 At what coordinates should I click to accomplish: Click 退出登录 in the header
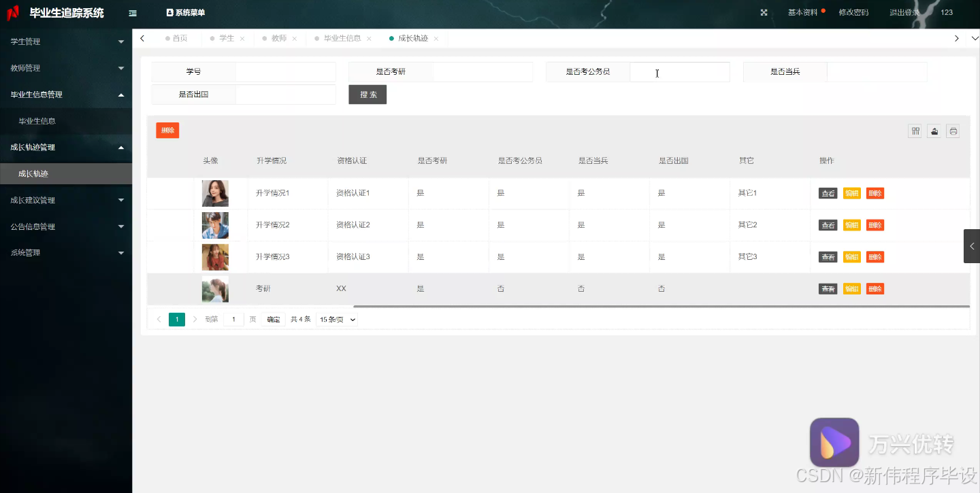pos(904,12)
